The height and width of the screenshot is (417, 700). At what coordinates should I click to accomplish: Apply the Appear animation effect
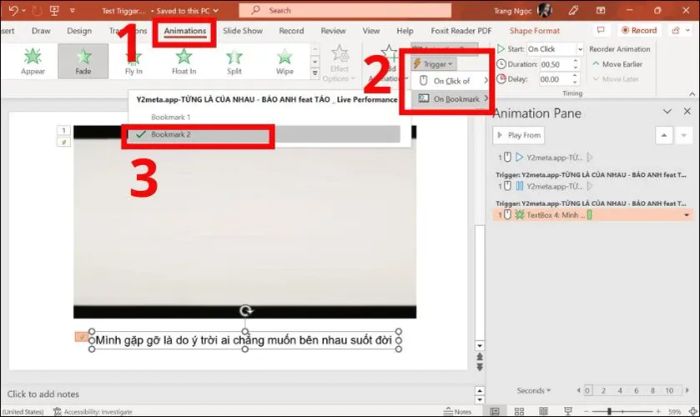33,61
